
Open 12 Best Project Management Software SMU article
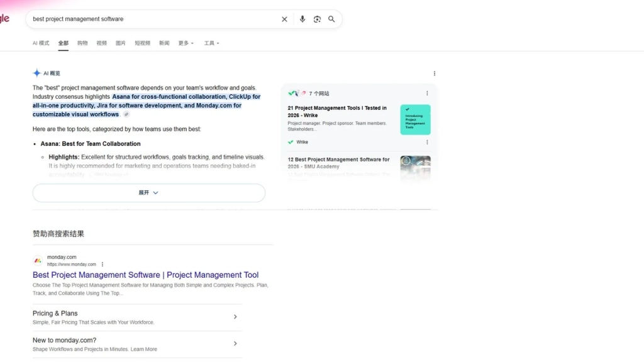338,163
